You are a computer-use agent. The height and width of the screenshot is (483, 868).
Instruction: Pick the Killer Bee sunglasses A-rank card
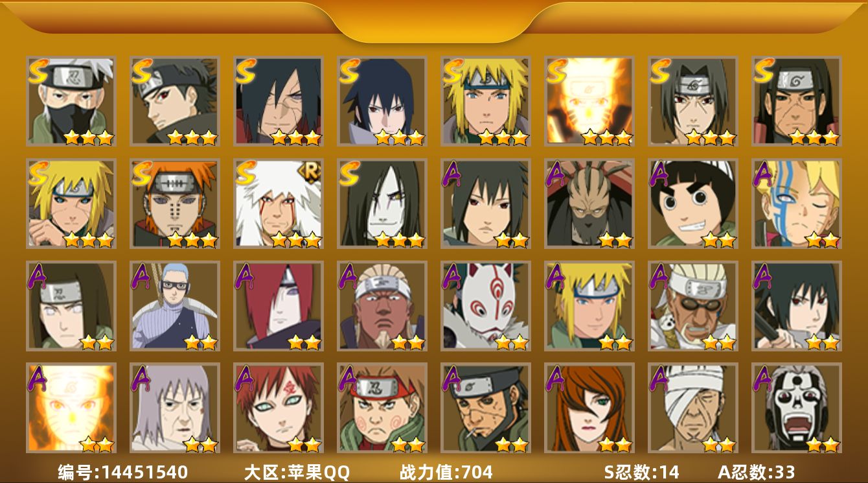click(x=693, y=306)
